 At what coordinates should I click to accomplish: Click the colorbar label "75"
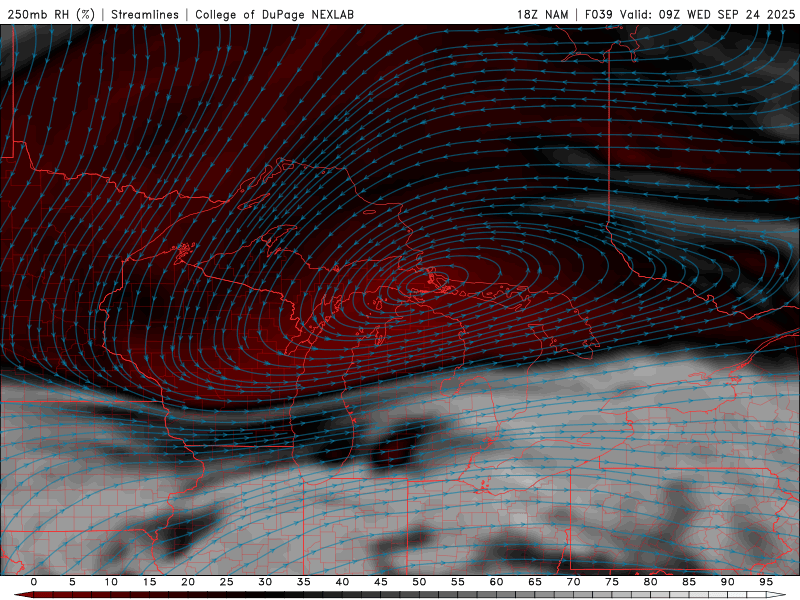click(x=612, y=582)
